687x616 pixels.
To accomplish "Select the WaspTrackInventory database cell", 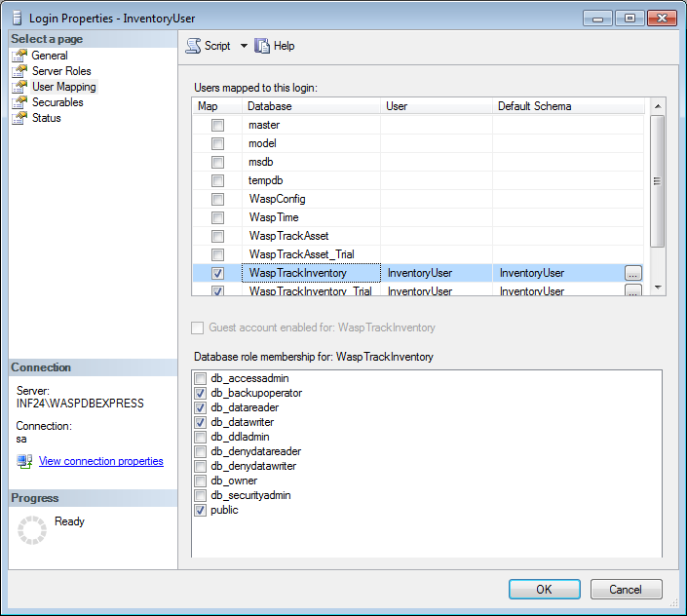I will (x=311, y=273).
